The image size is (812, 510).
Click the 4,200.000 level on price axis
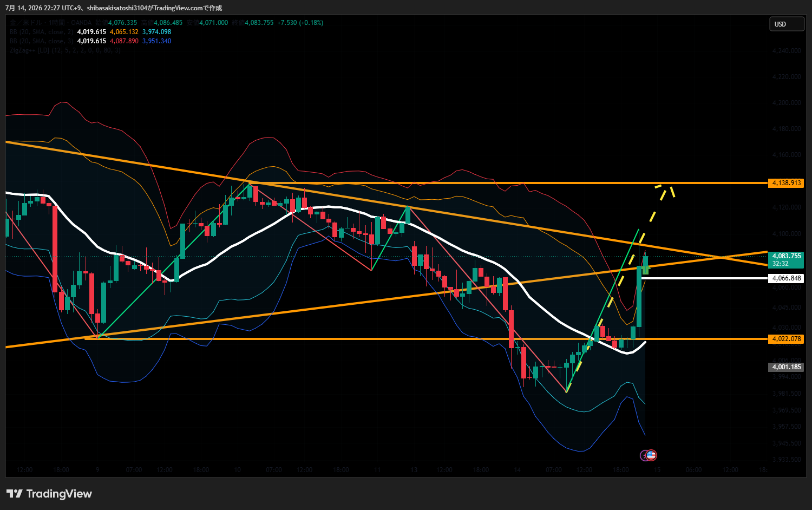787,103
